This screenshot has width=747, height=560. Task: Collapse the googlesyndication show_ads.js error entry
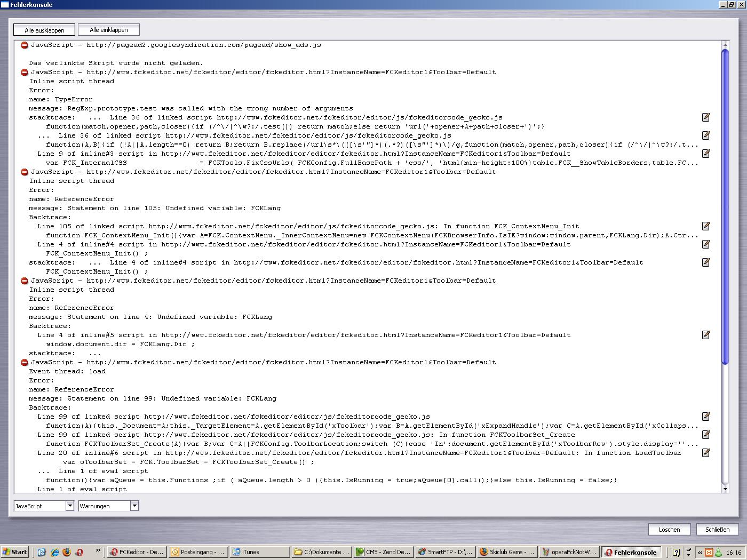pos(24,45)
